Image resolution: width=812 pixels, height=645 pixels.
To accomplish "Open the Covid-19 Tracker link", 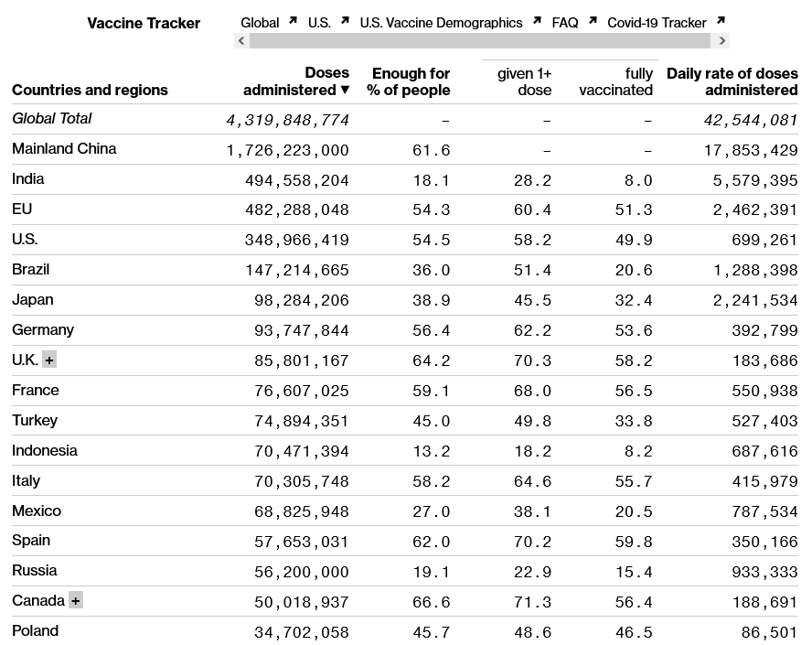I will click(657, 23).
